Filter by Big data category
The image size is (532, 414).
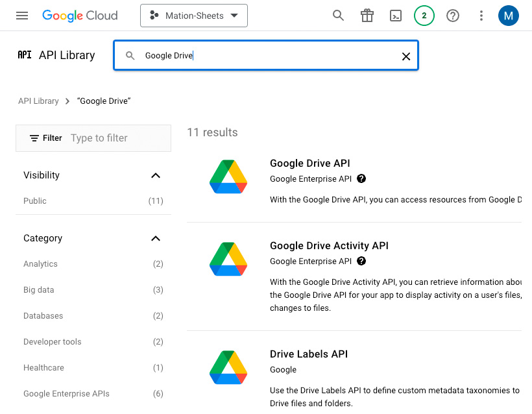pos(93,290)
